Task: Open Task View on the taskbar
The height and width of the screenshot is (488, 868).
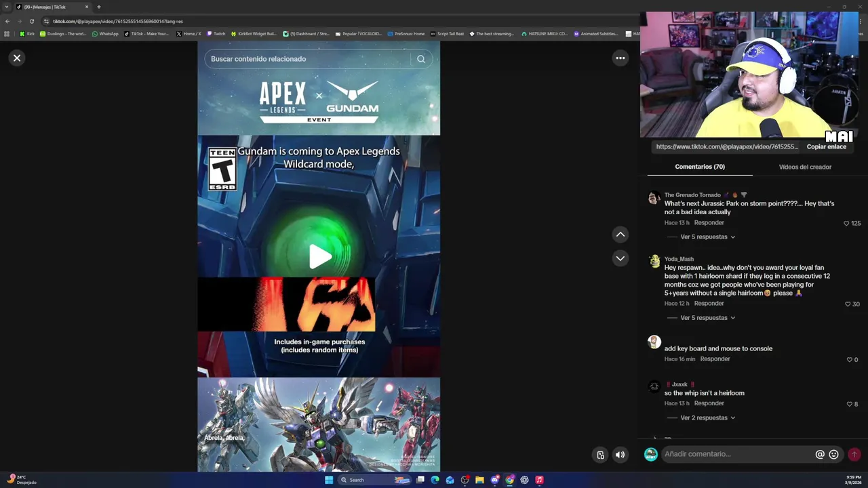Action: tap(420, 480)
